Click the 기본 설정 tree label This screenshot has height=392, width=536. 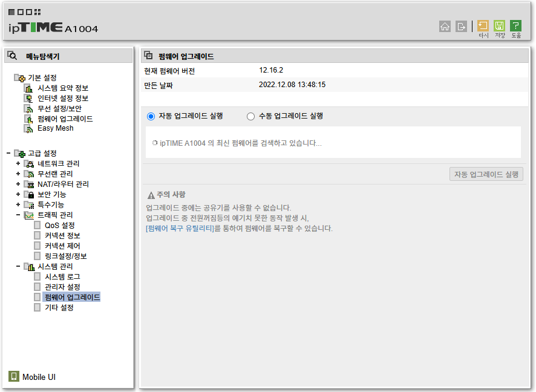tap(42, 78)
